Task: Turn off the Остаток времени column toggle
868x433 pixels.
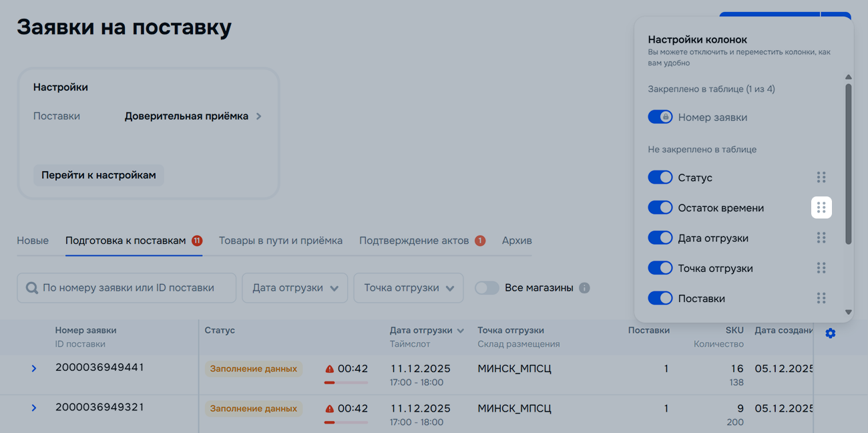Action: click(660, 208)
